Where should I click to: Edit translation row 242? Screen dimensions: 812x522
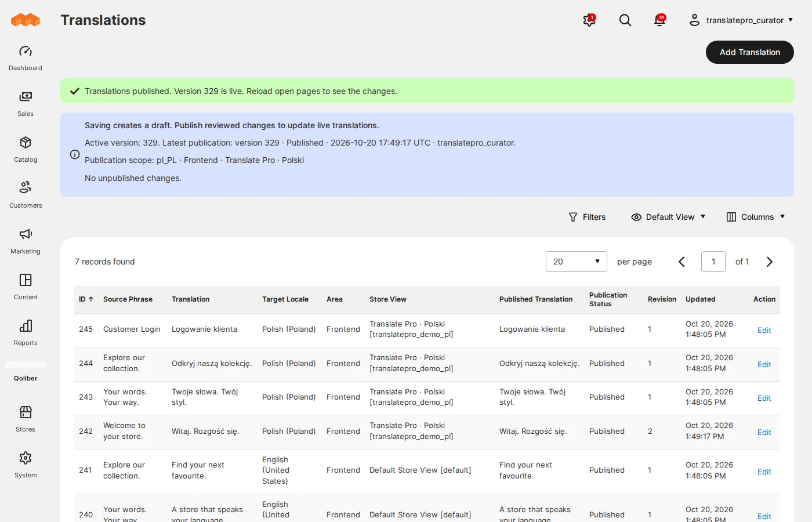764,432
